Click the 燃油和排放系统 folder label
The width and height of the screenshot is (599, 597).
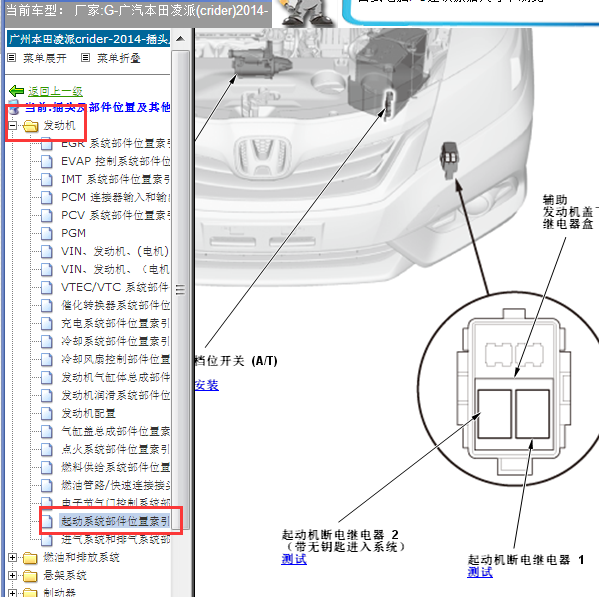pos(81,558)
